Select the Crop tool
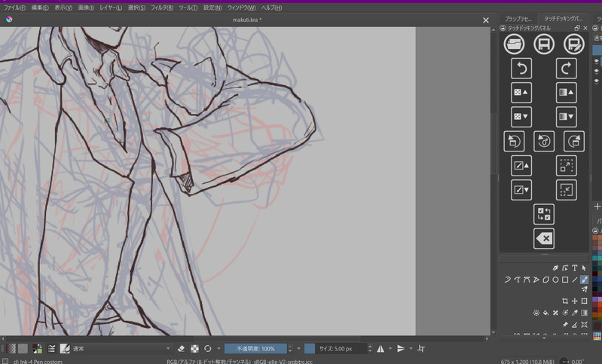The width and height of the screenshot is (602, 364). 565,301
